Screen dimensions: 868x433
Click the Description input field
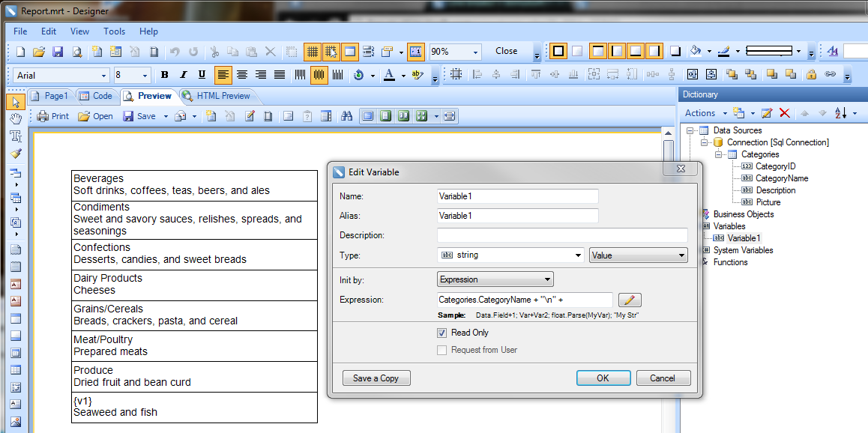click(562, 235)
